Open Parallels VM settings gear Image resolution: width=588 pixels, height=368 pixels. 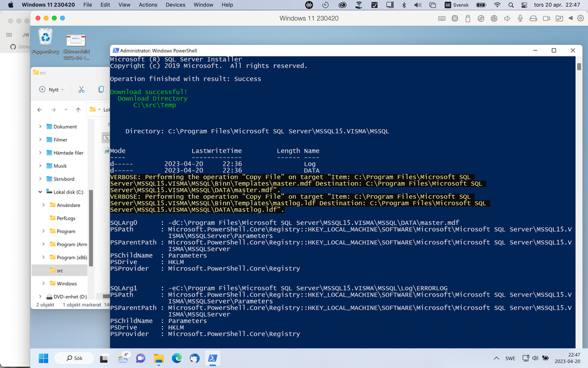coord(580,18)
